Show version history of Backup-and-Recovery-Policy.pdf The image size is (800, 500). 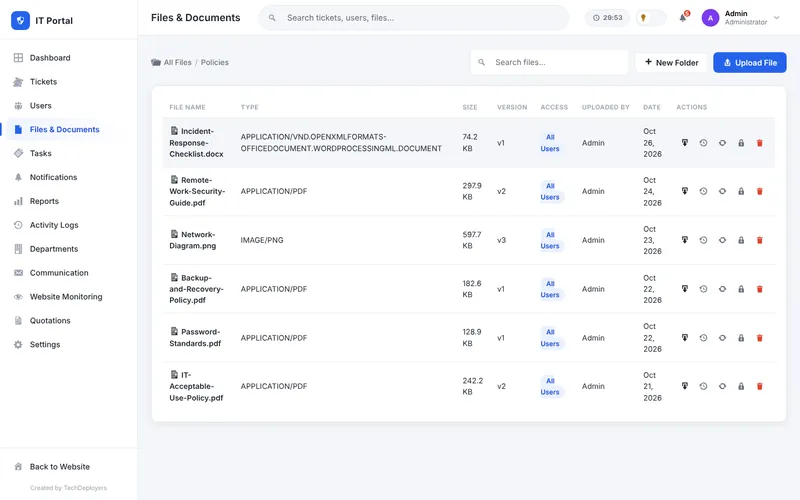pos(703,289)
